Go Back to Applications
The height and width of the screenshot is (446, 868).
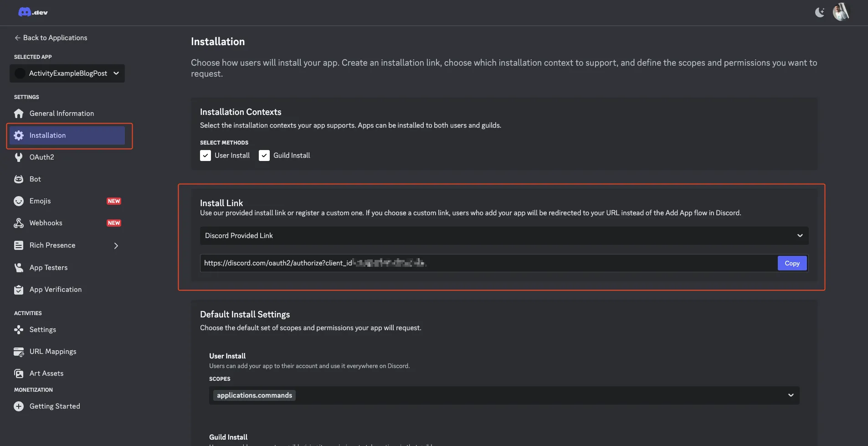[51, 38]
